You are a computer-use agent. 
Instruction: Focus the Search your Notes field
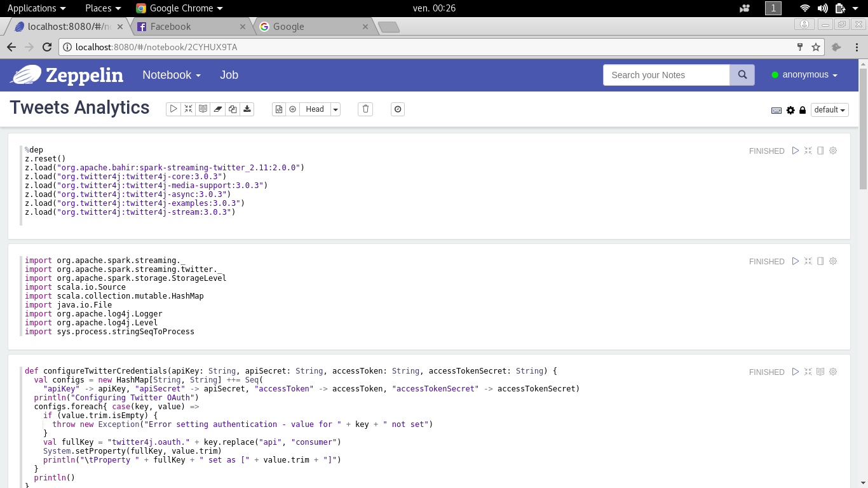667,75
